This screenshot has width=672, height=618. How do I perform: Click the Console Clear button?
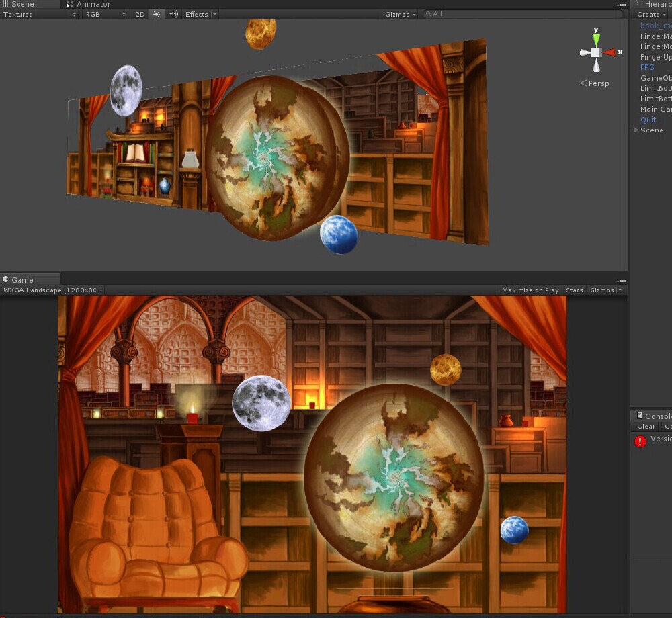point(646,427)
